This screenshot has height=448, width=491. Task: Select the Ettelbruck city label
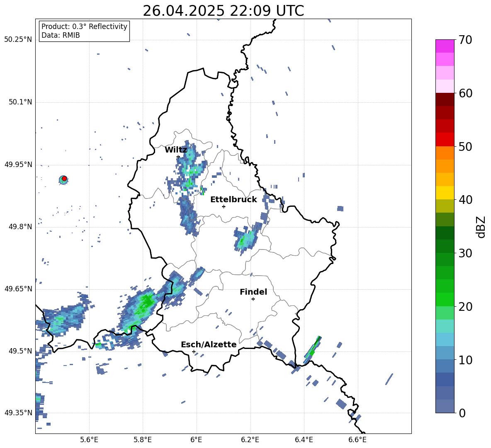(233, 200)
